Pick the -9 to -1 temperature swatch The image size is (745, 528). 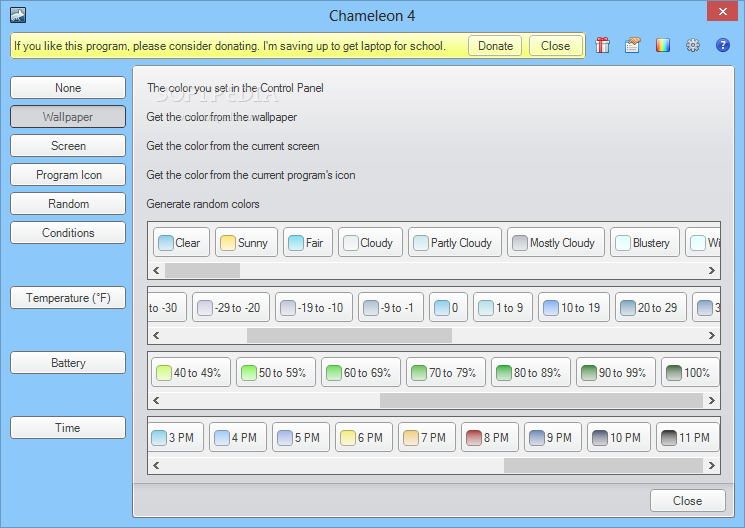[x=391, y=308]
